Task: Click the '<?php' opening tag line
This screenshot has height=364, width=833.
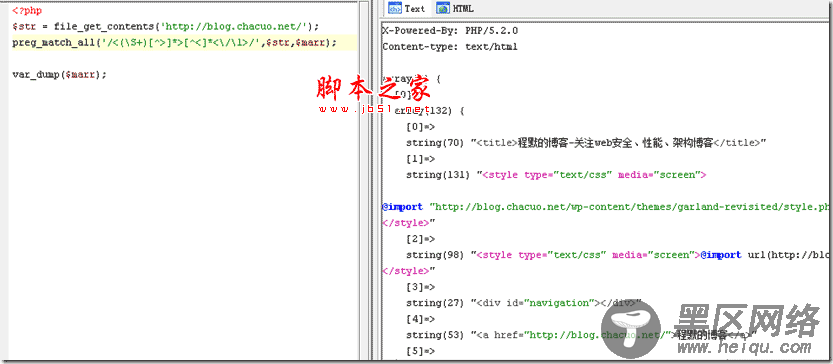Action: click(27, 11)
